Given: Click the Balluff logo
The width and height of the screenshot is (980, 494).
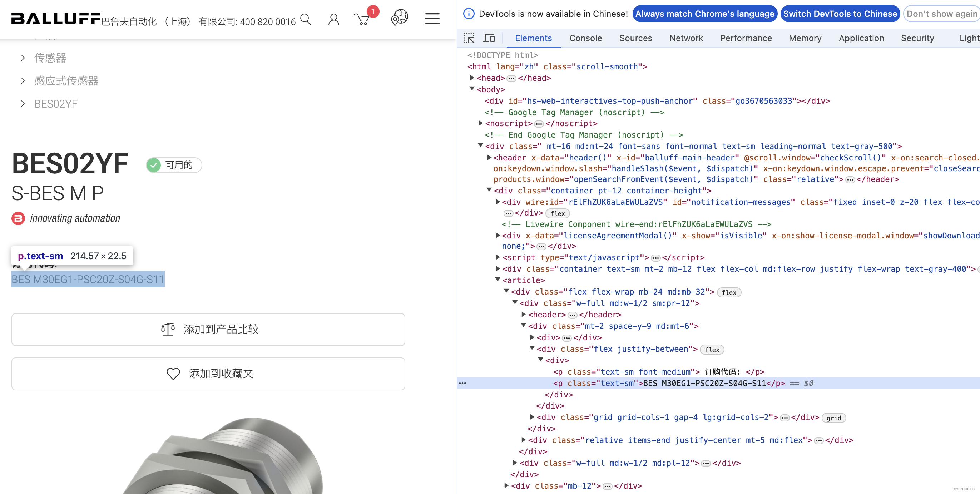Looking at the screenshot, I should [56, 18].
